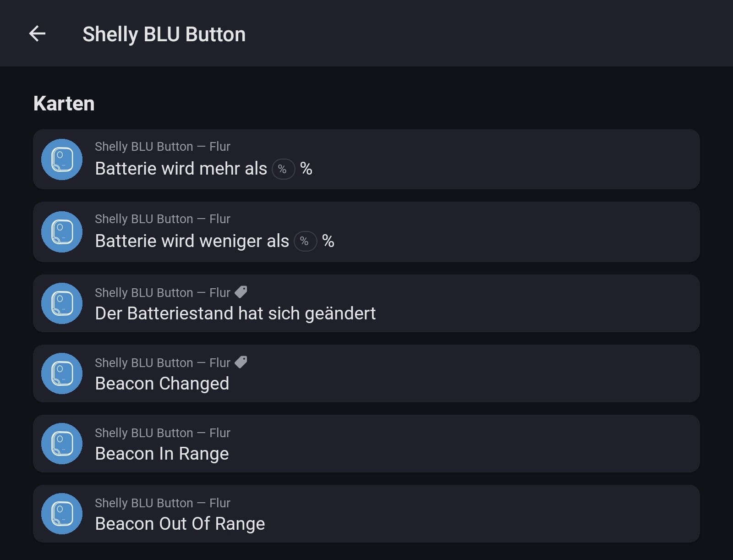Choose 'Der Batteriestand hat sich geändert' card

[x=458, y=303]
